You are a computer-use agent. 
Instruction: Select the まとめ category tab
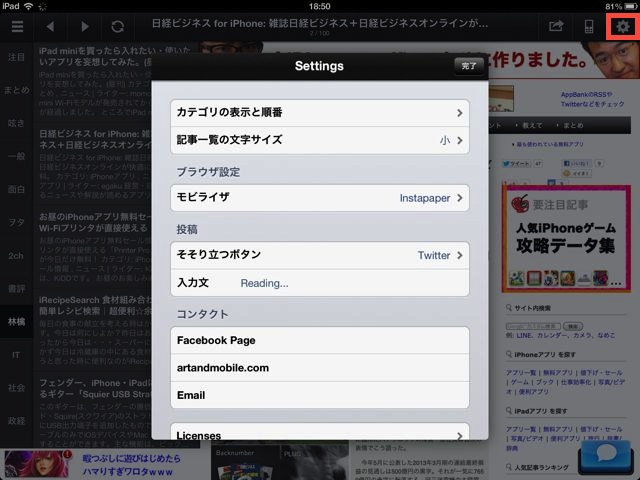tap(16, 90)
